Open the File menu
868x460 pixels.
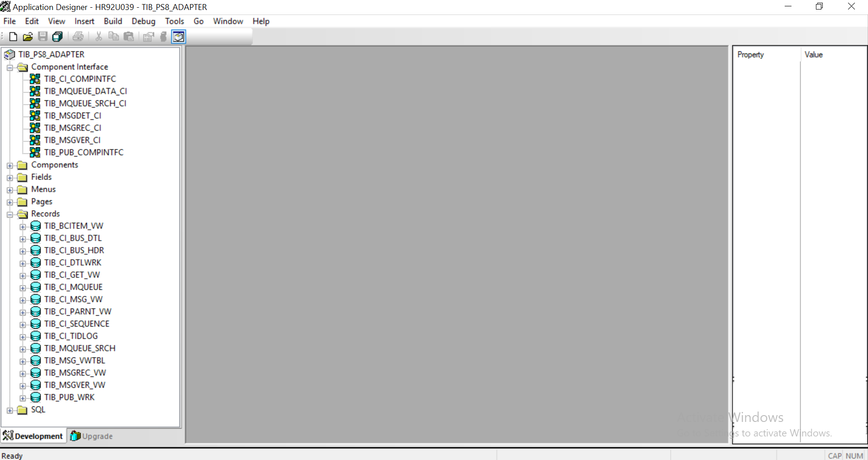10,21
